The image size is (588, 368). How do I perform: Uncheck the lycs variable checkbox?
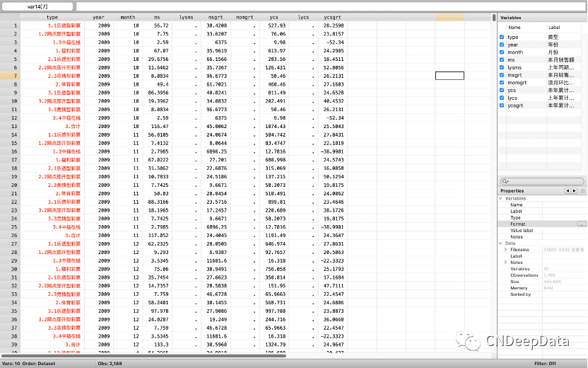(502, 98)
